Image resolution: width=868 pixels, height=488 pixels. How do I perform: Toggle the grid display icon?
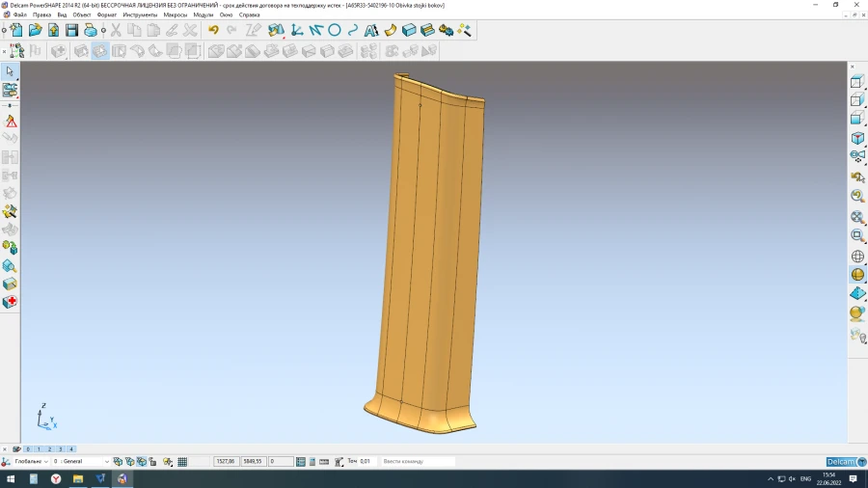182,462
